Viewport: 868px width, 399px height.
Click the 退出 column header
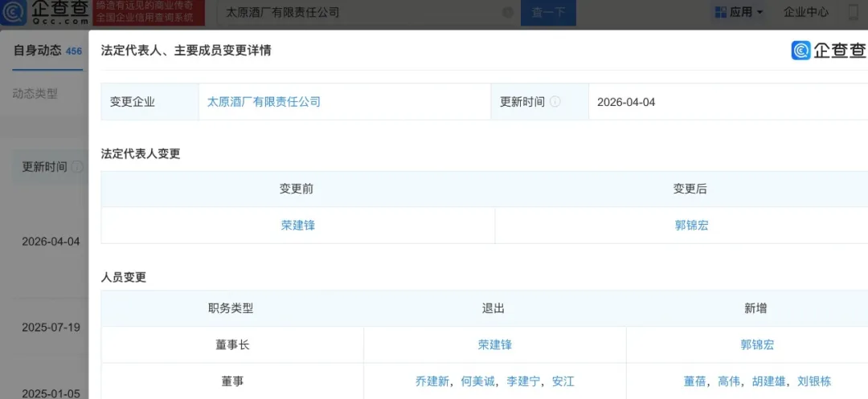coord(493,308)
